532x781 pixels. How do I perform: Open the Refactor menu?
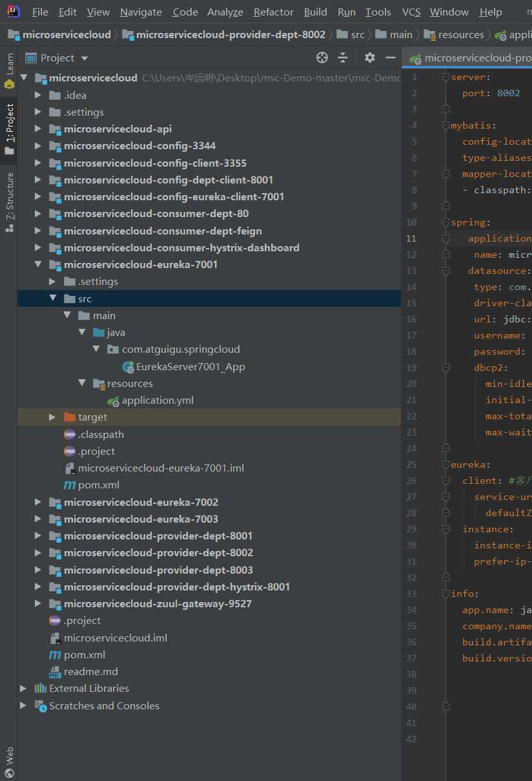click(x=274, y=12)
